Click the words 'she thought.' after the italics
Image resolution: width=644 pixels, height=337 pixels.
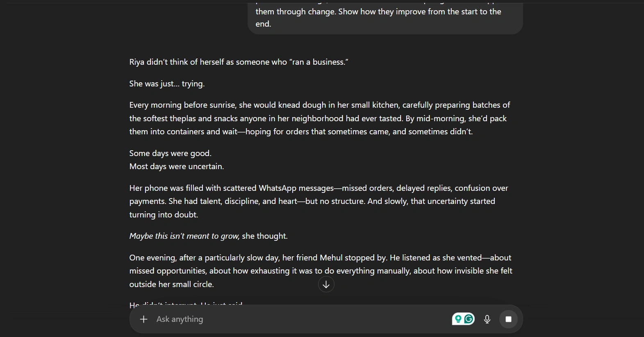[265, 236]
